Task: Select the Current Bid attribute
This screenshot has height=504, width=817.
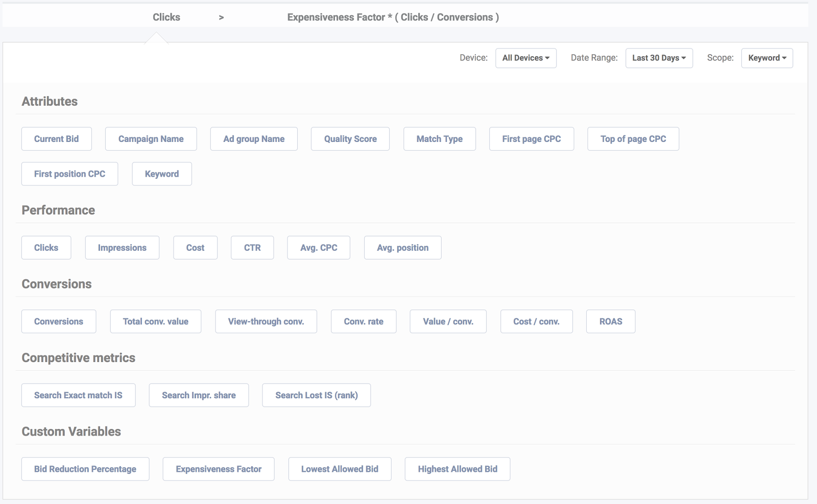Action: coord(57,139)
